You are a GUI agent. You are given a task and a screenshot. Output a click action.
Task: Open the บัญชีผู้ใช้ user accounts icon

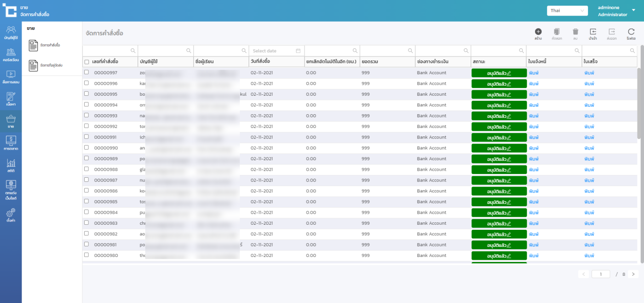click(x=11, y=32)
